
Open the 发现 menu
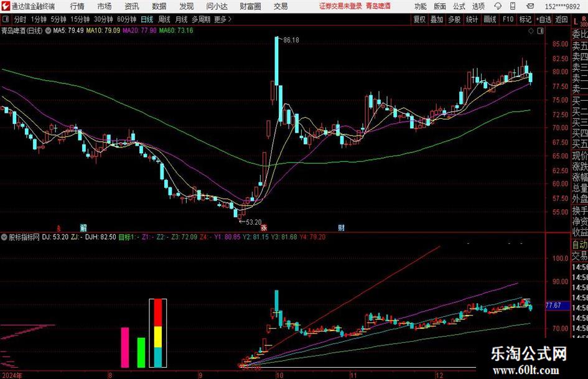[x=187, y=6]
